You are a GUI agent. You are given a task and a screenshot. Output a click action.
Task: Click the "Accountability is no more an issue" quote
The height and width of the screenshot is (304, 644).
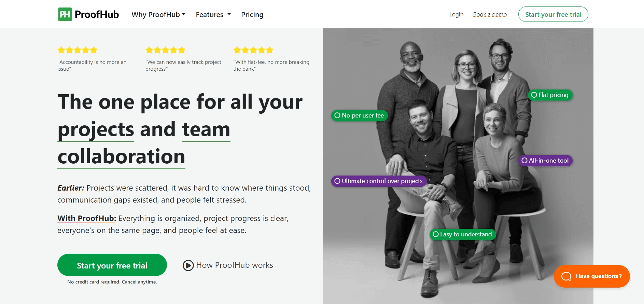click(92, 65)
